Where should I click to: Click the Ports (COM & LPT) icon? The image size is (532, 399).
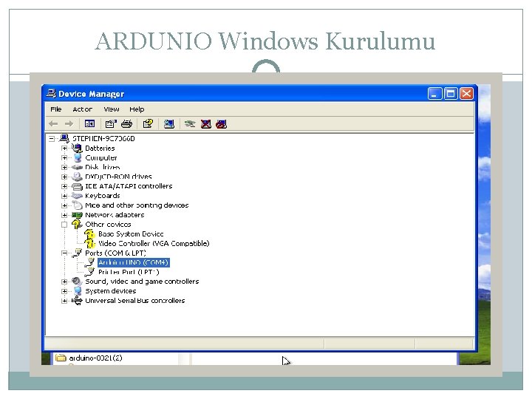[x=77, y=253]
